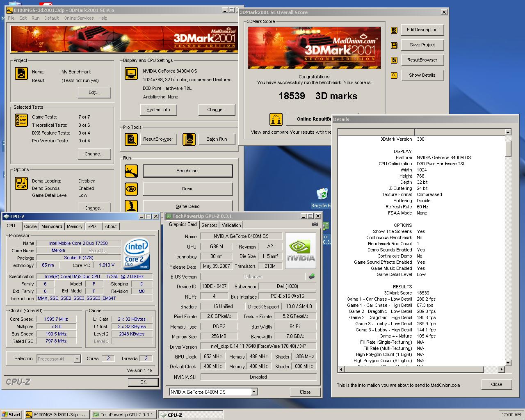The height and width of the screenshot is (420, 525).
Task: Click the Project icon in 3DMark
Action: 21,73
